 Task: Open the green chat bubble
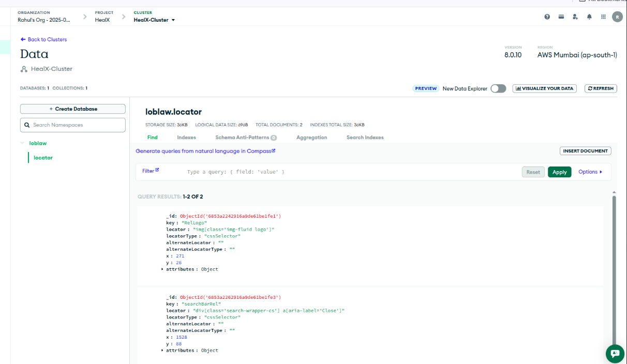click(615, 354)
